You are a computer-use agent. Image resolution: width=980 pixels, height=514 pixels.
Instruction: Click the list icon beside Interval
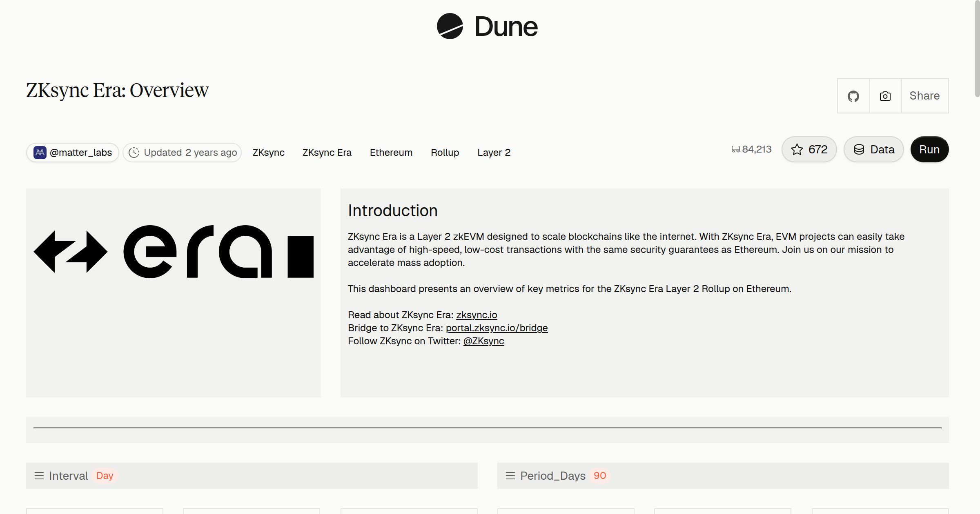click(x=39, y=476)
